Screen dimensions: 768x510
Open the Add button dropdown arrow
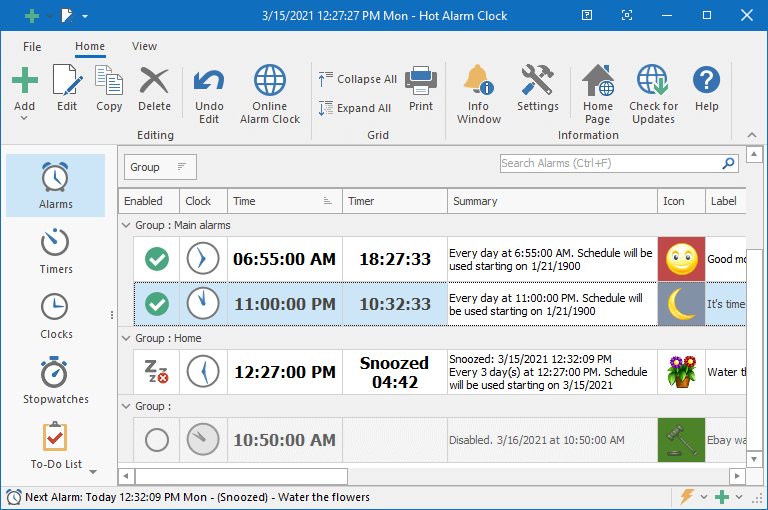click(x=24, y=118)
